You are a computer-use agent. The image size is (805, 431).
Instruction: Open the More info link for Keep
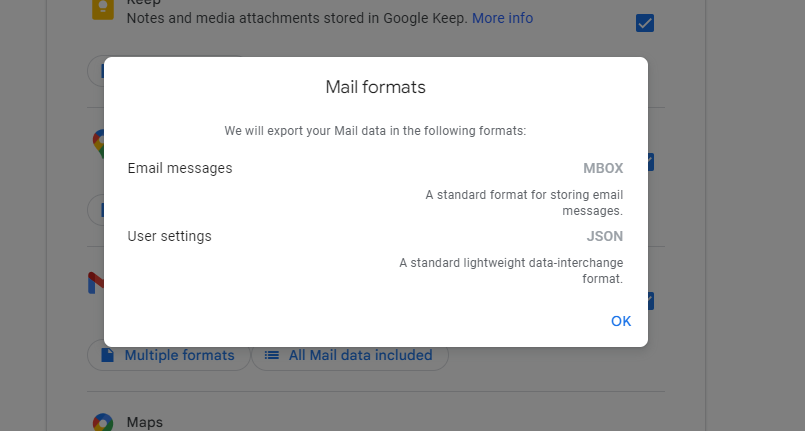[502, 18]
